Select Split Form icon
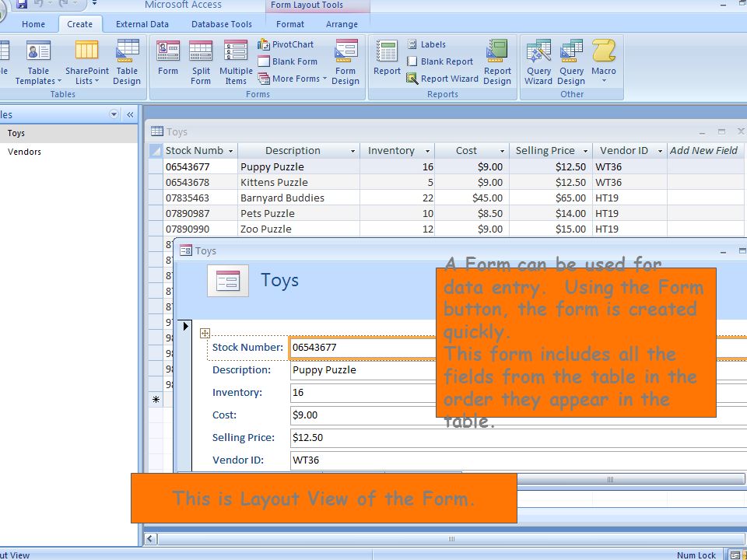The width and height of the screenshot is (747, 560). click(x=201, y=63)
